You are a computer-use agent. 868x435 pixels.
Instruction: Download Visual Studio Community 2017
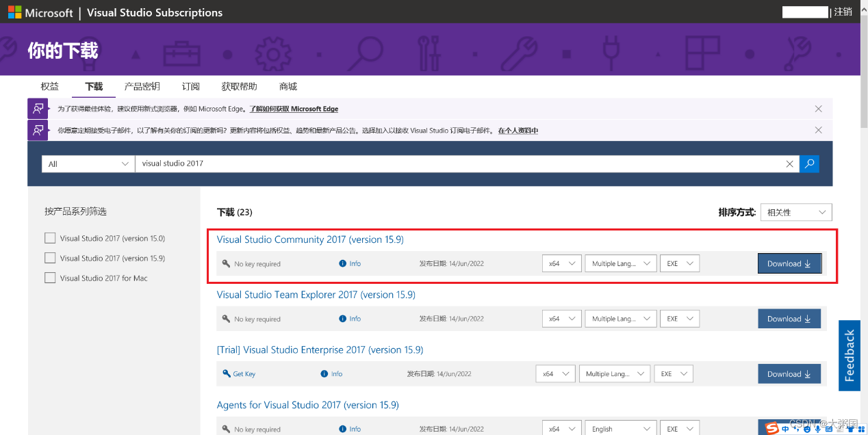789,263
